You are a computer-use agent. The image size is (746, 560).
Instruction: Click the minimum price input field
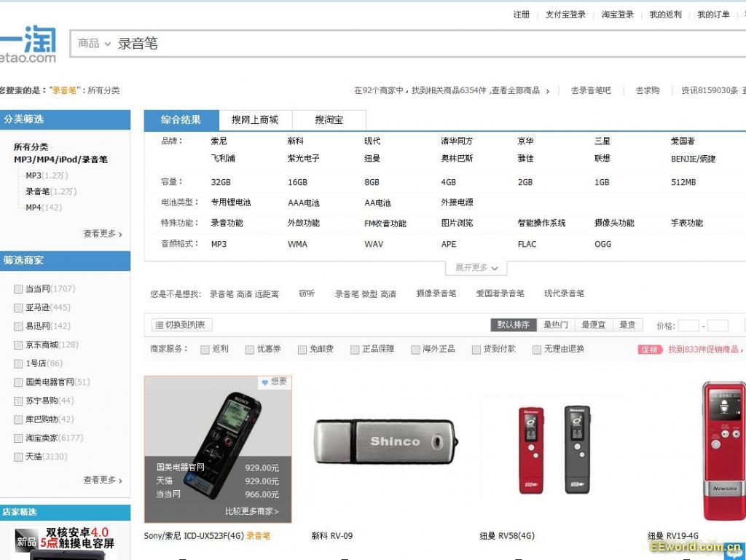pos(688,326)
